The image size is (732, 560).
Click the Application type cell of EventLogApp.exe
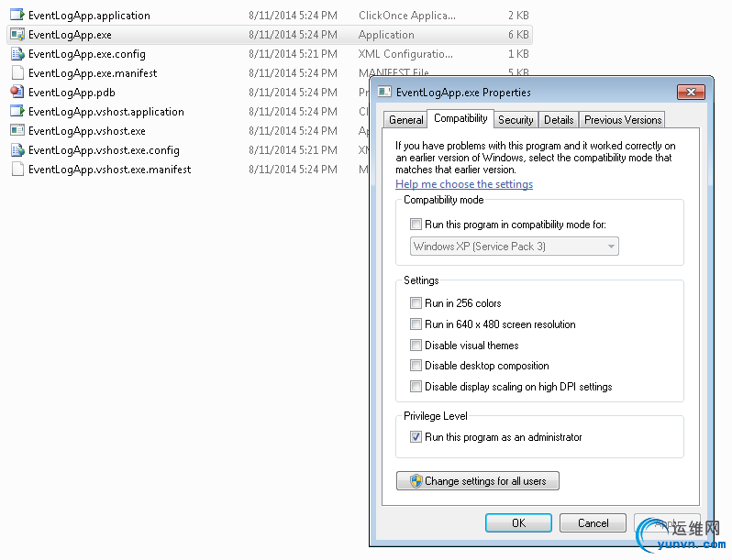click(386, 35)
